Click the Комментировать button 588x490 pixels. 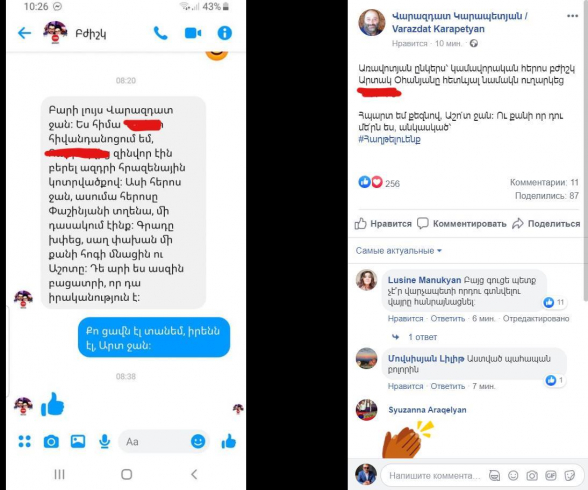coord(462,223)
